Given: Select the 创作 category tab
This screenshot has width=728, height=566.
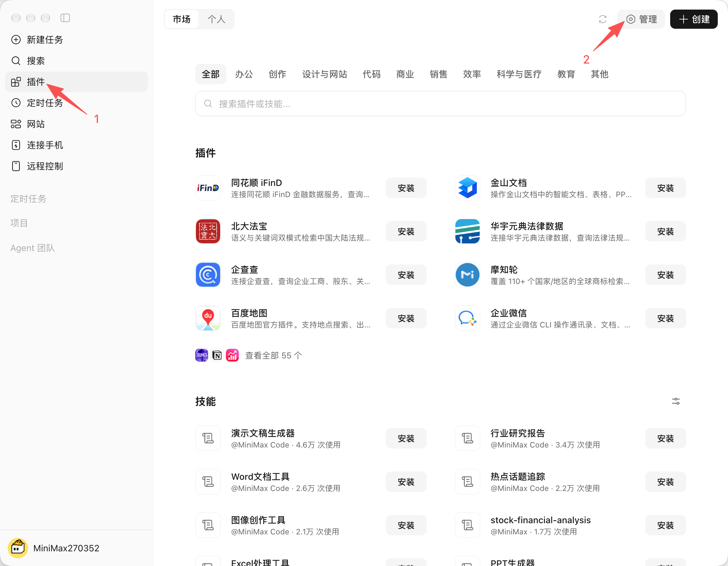Looking at the screenshot, I should click(277, 74).
